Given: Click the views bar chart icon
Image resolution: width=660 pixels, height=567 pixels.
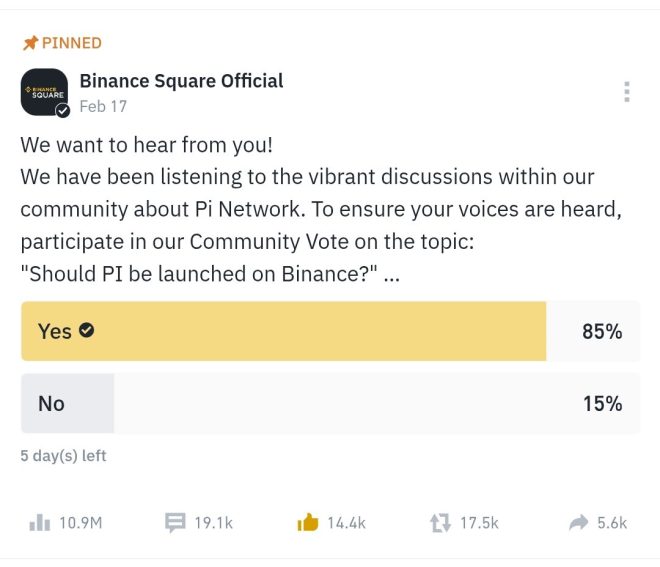Looking at the screenshot, I should (x=40, y=522).
